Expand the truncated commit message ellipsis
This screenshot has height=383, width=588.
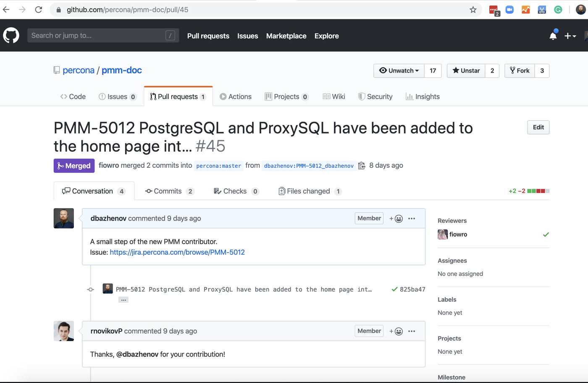click(x=123, y=300)
